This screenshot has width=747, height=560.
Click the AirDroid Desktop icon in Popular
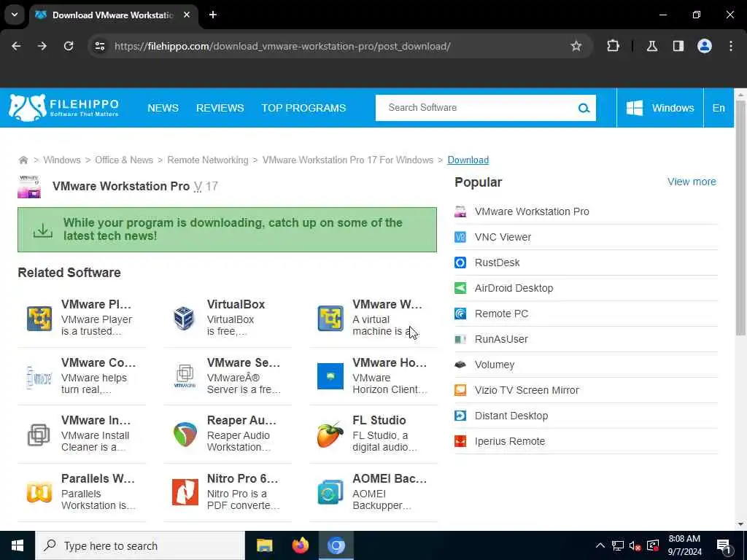pos(460,288)
